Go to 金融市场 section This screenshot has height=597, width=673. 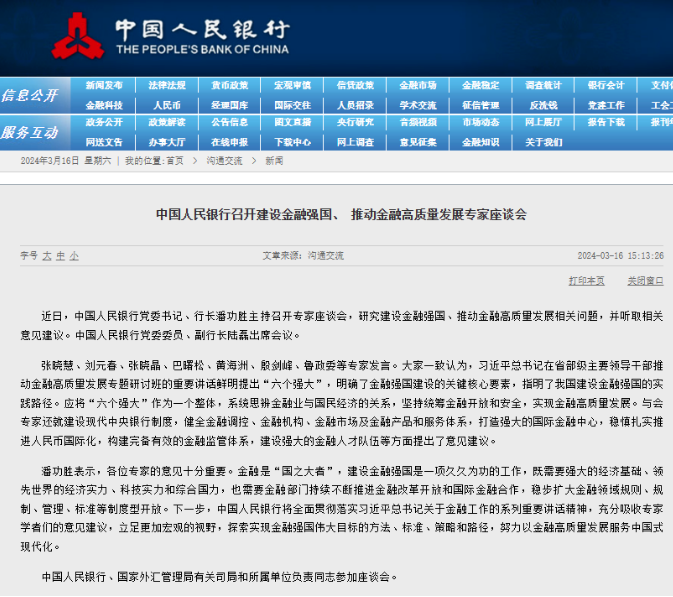coord(418,86)
